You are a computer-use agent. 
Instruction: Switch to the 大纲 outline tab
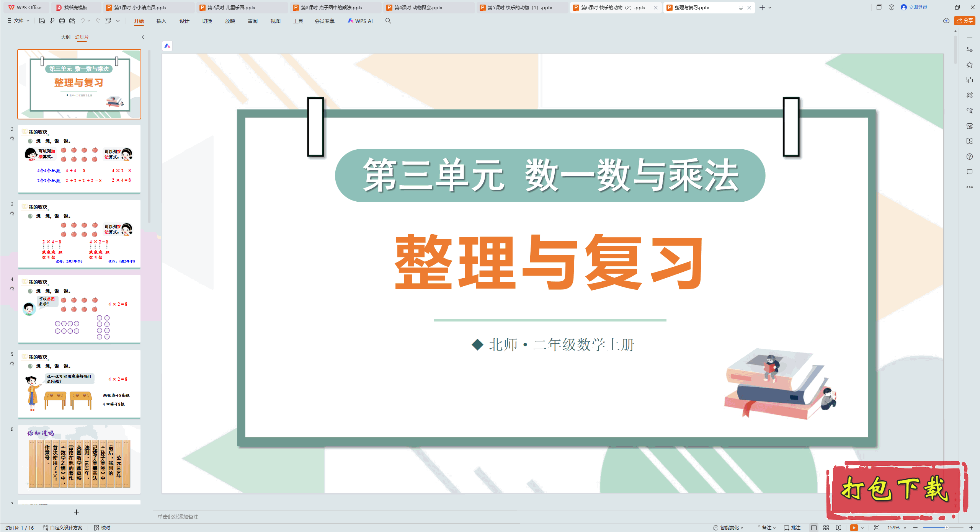(x=65, y=37)
